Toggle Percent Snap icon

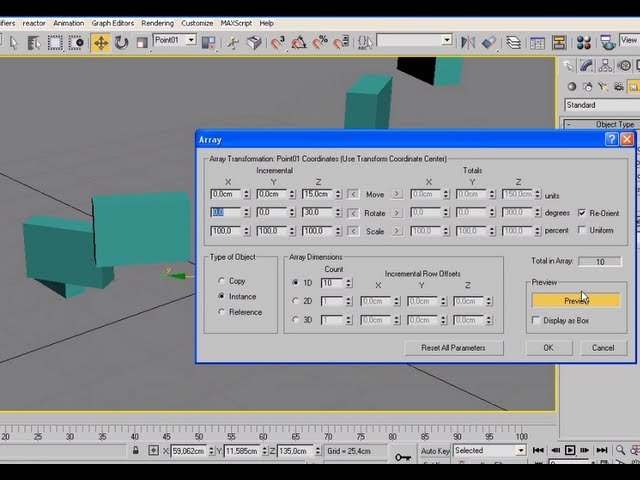coord(320,42)
